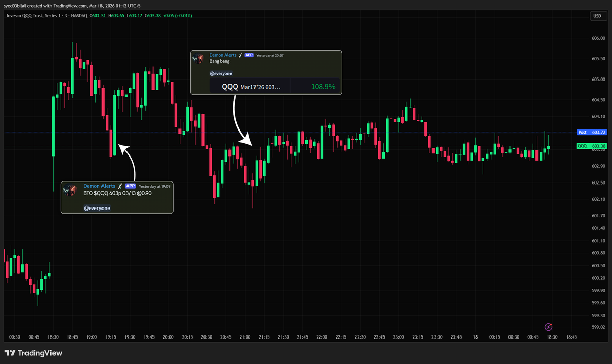Click the 21:00 time axis label
This screenshot has width=612, height=364.
point(245,337)
